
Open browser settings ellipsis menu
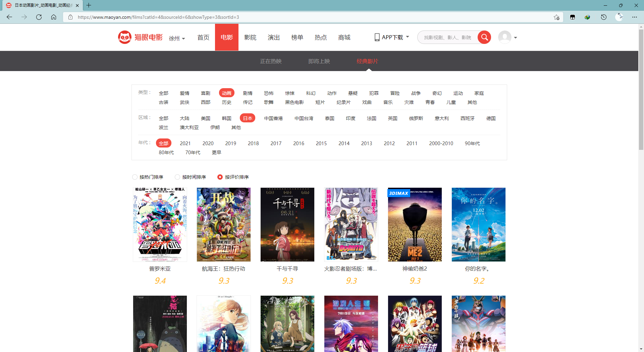coord(635,17)
